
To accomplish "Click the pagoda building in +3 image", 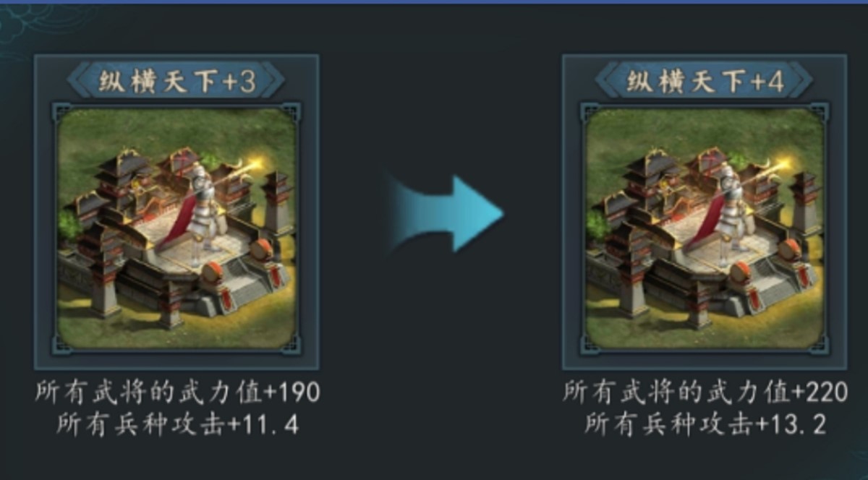I will point(117,177).
